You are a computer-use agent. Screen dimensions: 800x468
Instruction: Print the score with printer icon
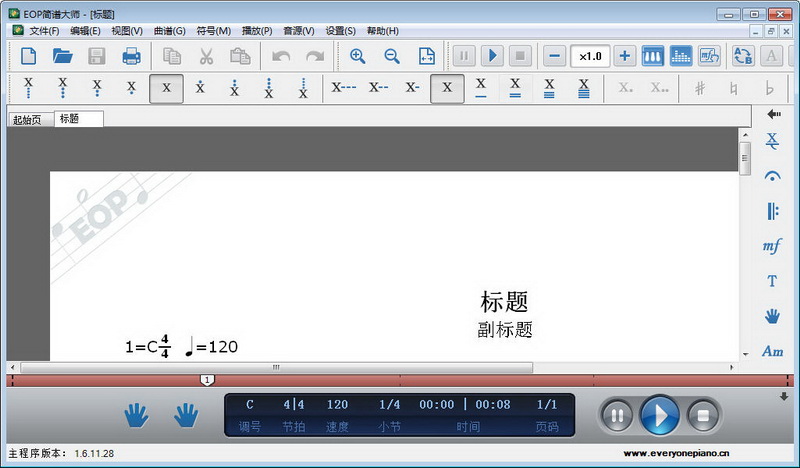point(131,56)
